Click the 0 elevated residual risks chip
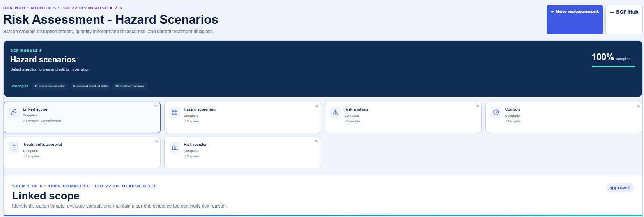Viewport: 644px width, 217px height. pos(90,86)
